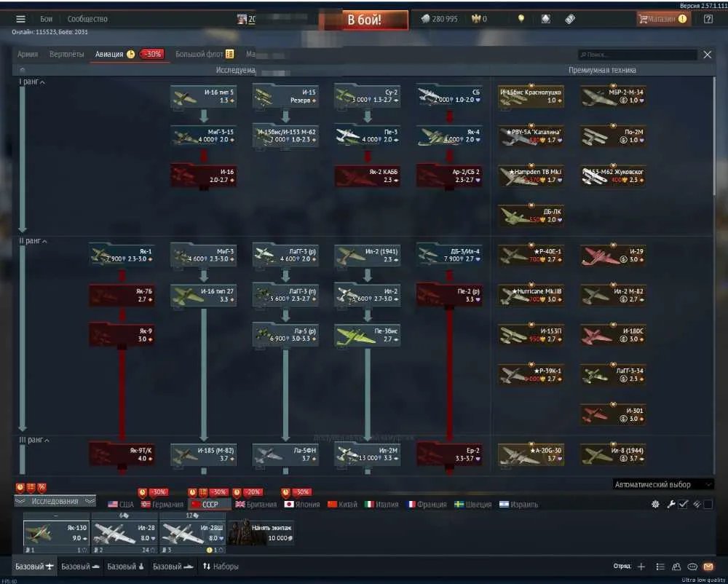Select the premium ДБ-ЛК aircraft

(x=531, y=216)
